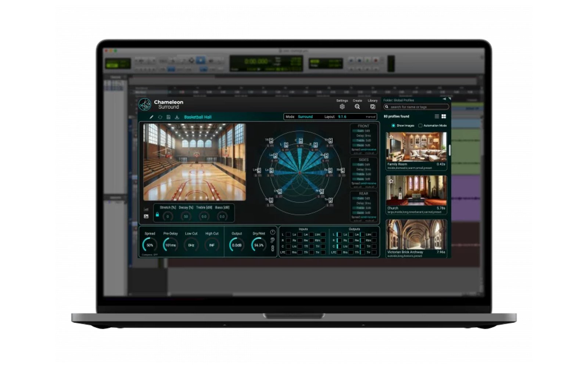Screen dimensions: 588x368
Task: Click the 80 profiles found text
Action: pyautogui.click(x=396, y=116)
